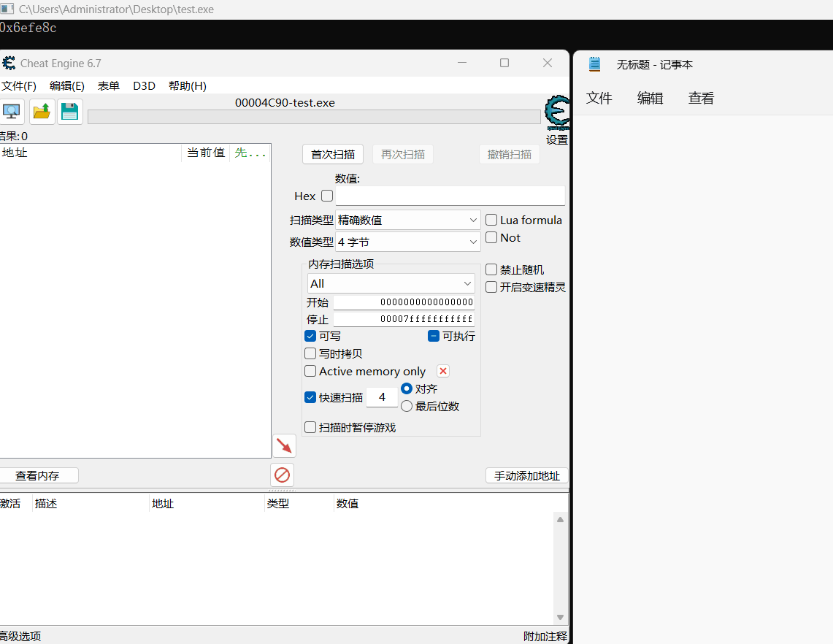The image size is (833, 644).
Task: Save table with floppy disk icon
Action: (69, 112)
